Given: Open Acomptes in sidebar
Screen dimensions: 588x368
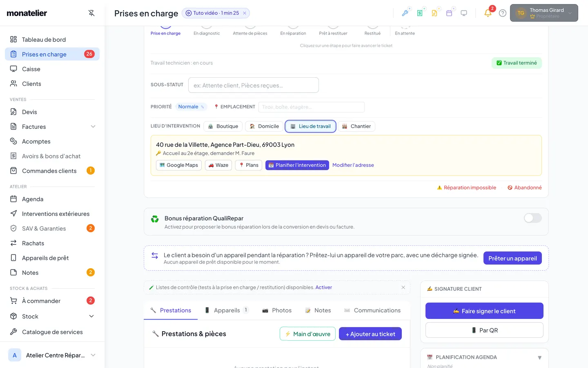Looking at the screenshot, I should [x=52, y=141].
